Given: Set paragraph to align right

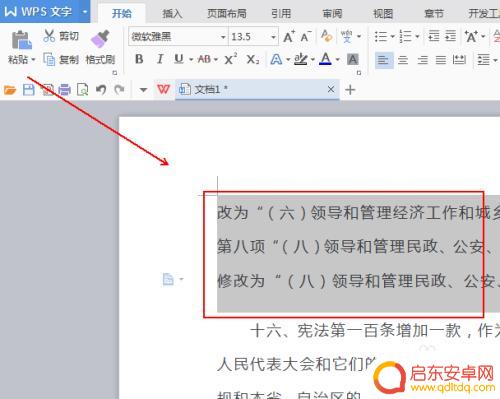Looking at the screenshot, I should pos(422,60).
